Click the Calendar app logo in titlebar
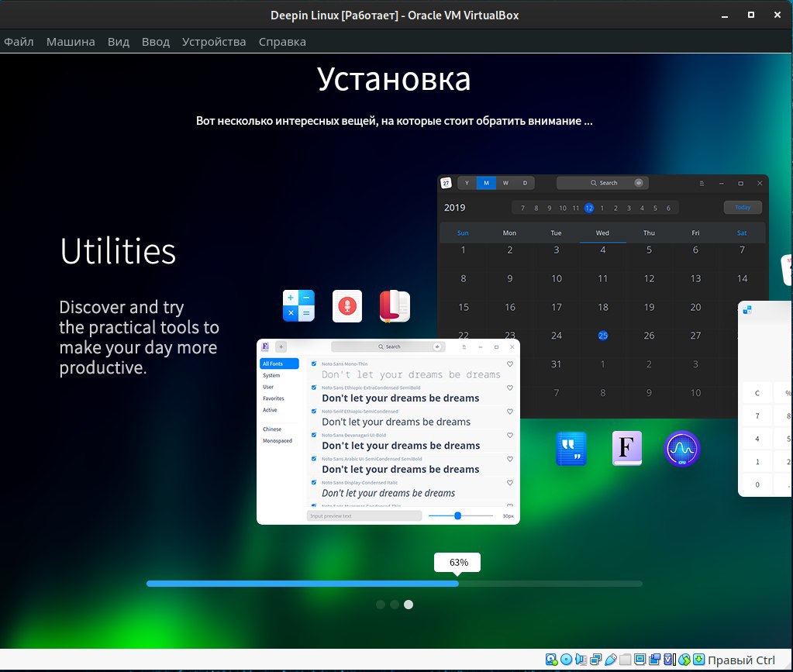 pyautogui.click(x=446, y=183)
